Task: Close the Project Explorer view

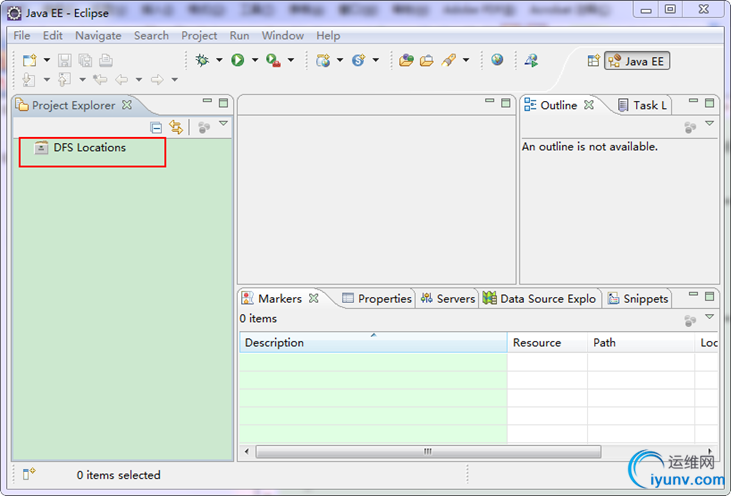Action: [x=127, y=105]
